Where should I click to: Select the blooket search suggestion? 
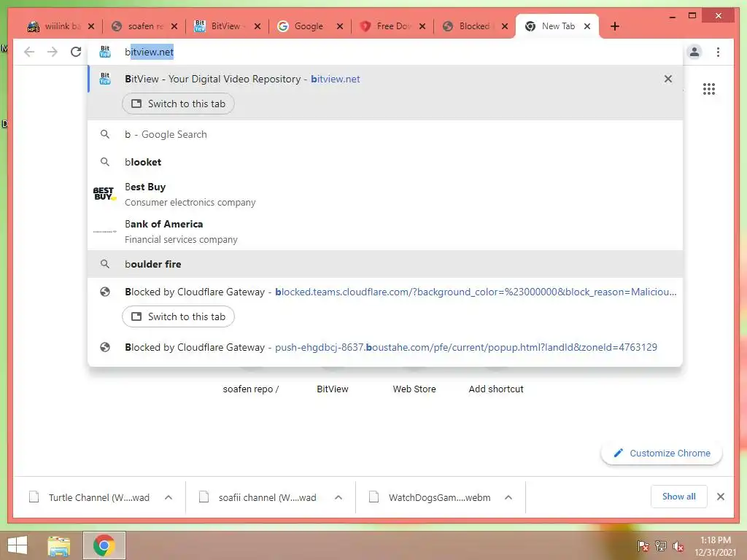[385, 162]
